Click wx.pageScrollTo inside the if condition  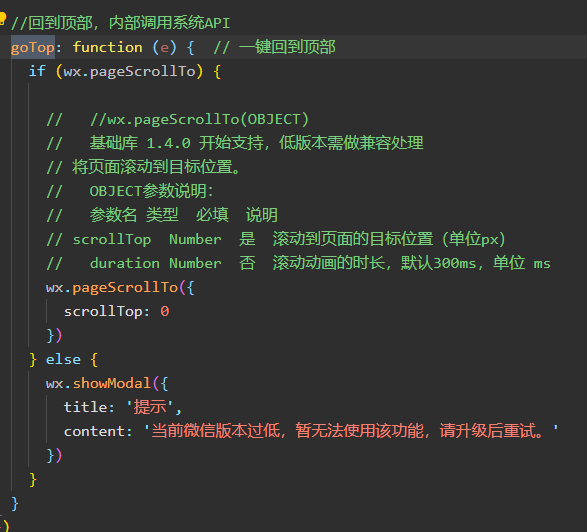[x=130, y=72]
